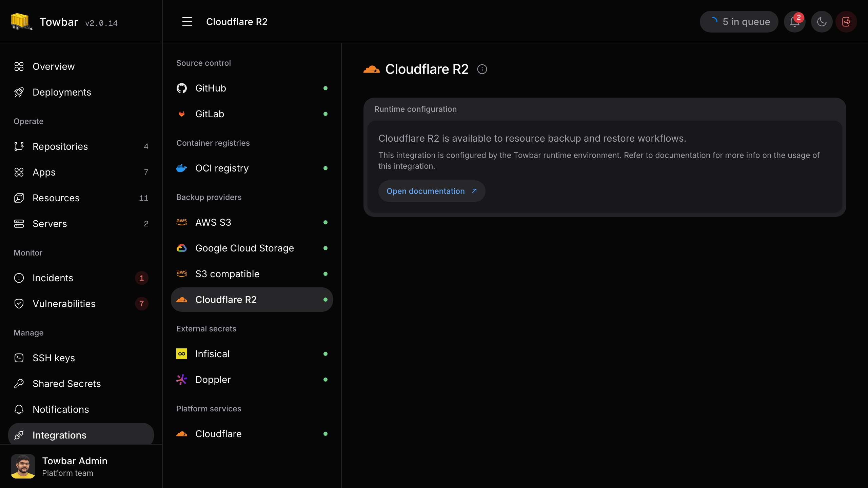868x488 pixels.
Task: Click the Towbar app title
Action: click(59, 22)
